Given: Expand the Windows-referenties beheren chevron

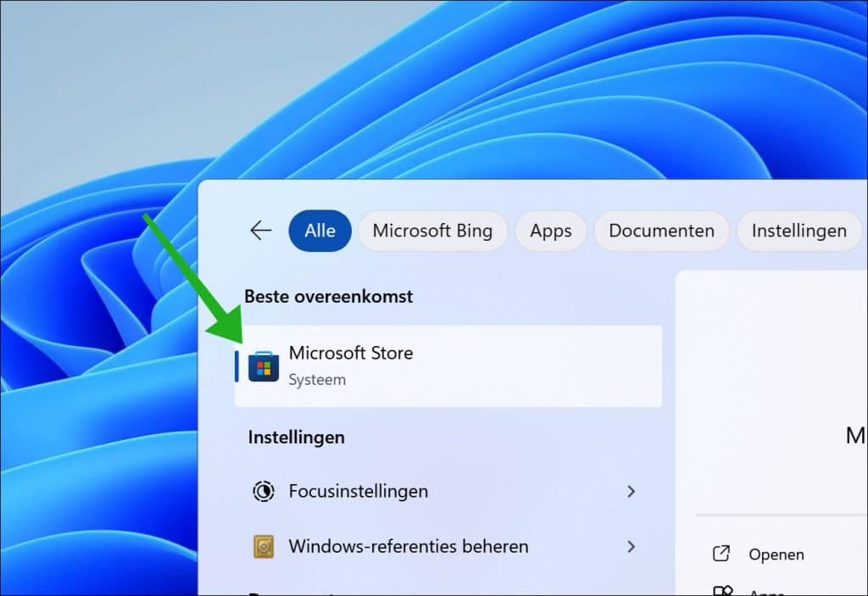Looking at the screenshot, I should 631,547.
